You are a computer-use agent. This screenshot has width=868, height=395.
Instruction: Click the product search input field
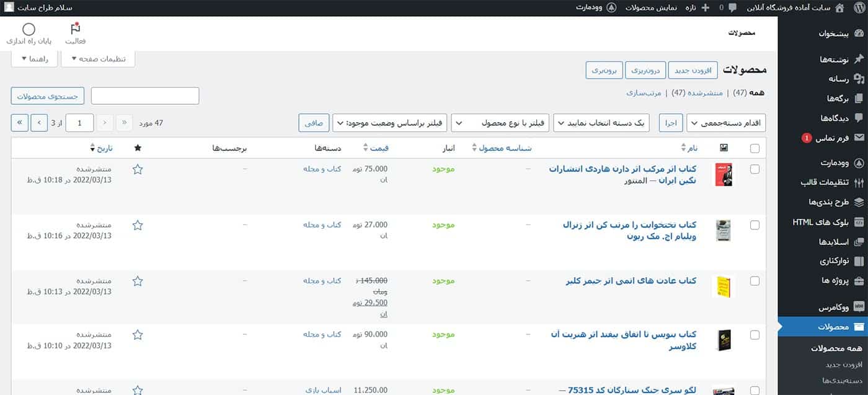[x=145, y=96]
